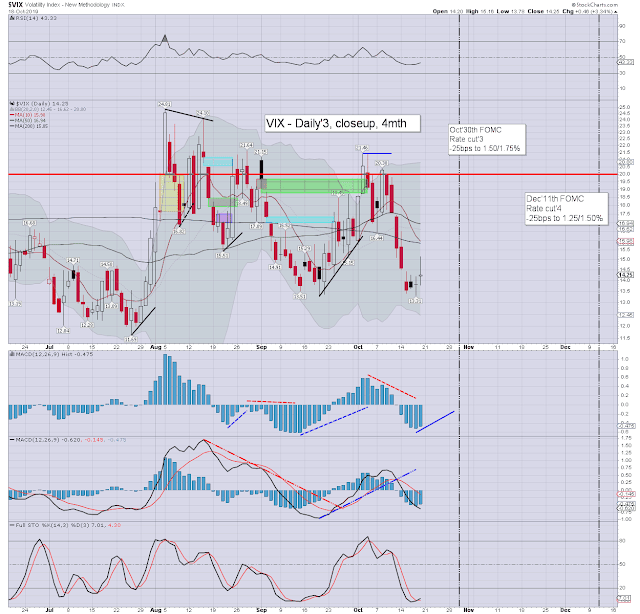Click the red MA(10) legend entry
Image resolution: width=640 pixels, height=614 pixels.
pyautogui.click(x=28, y=115)
